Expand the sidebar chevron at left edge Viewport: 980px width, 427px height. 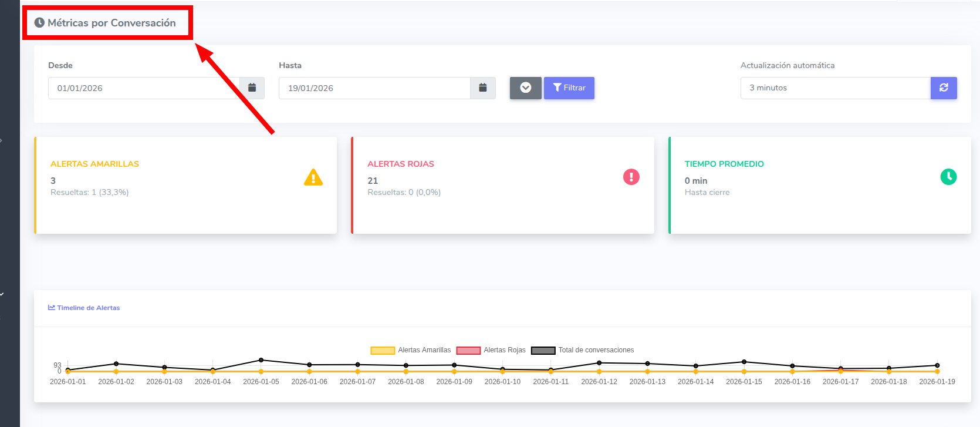point(2,140)
